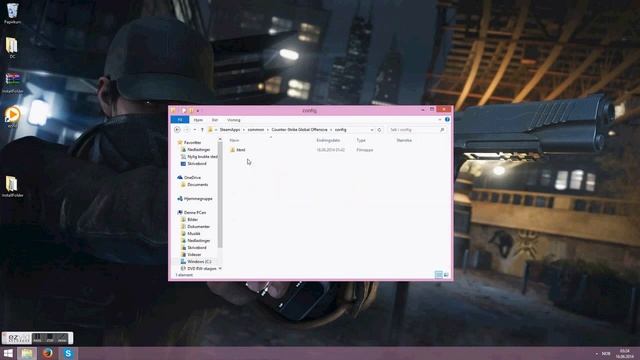The width and height of the screenshot is (640, 360).
Task: Click the Properties icon in quick access toolbar
Action: pyautogui.click(x=184, y=110)
